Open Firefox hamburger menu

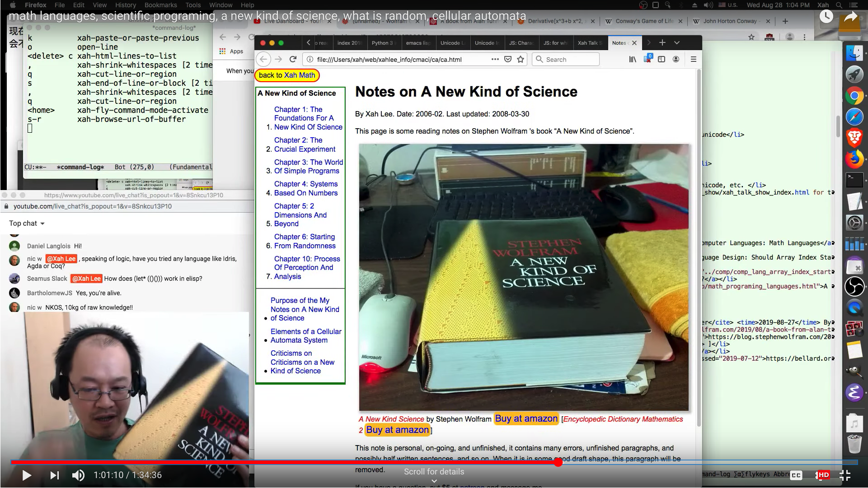[x=694, y=59]
